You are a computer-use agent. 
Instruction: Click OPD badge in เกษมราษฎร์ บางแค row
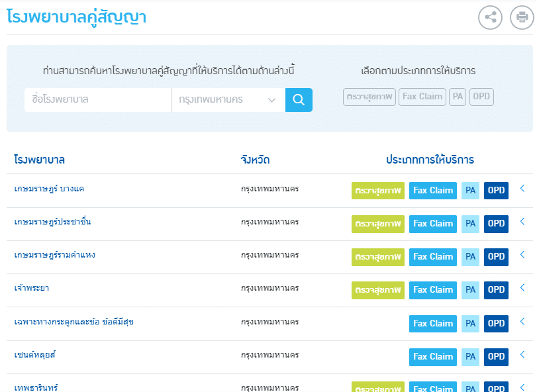click(496, 191)
